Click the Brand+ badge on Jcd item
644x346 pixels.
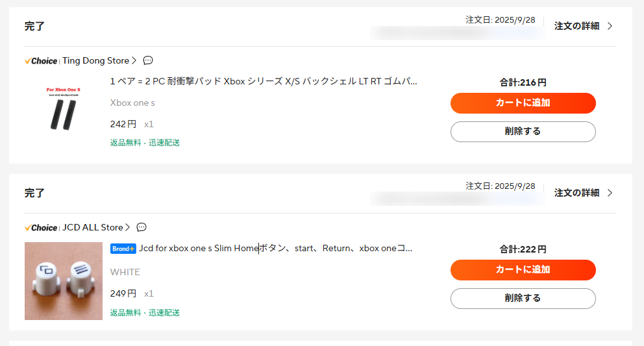[x=123, y=249]
